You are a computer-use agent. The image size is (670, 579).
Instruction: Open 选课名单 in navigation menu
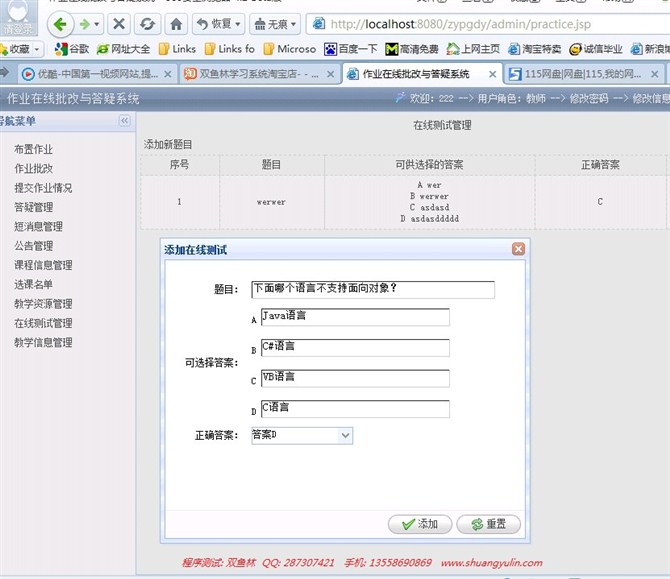[x=33, y=284]
